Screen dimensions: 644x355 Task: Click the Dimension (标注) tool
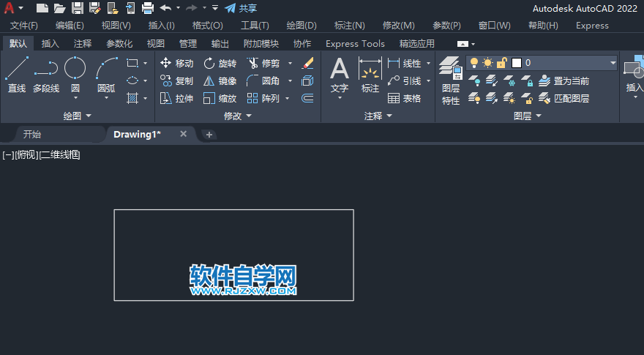(x=370, y=75)
